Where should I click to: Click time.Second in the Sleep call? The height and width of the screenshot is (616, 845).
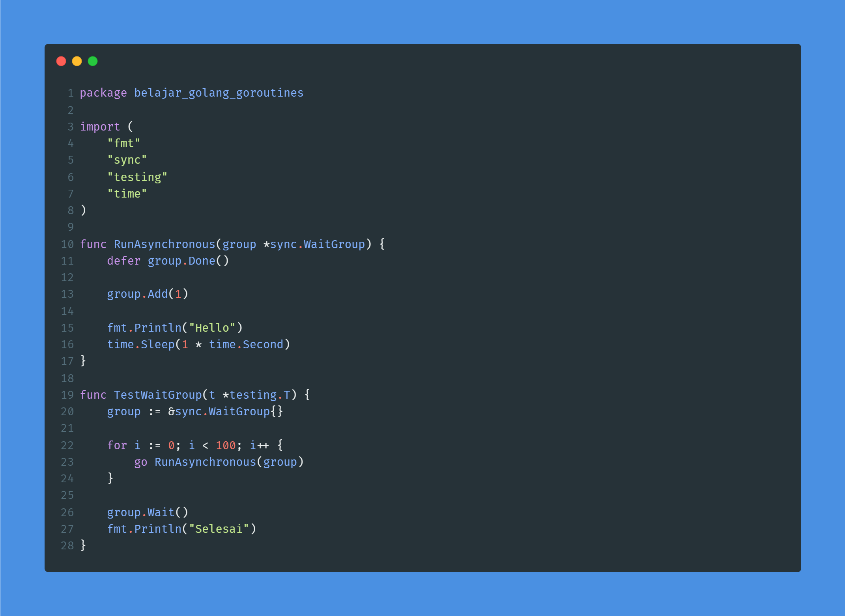246,345
